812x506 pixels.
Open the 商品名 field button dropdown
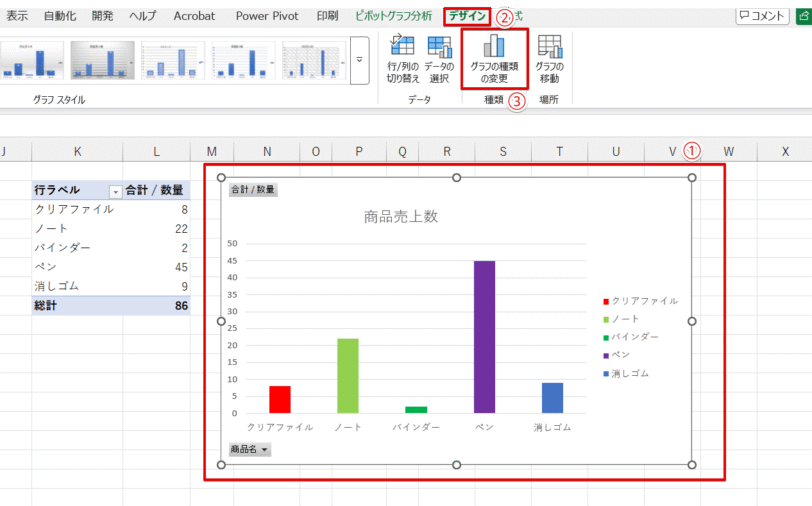pyautogui.click(x=250, y=450)
